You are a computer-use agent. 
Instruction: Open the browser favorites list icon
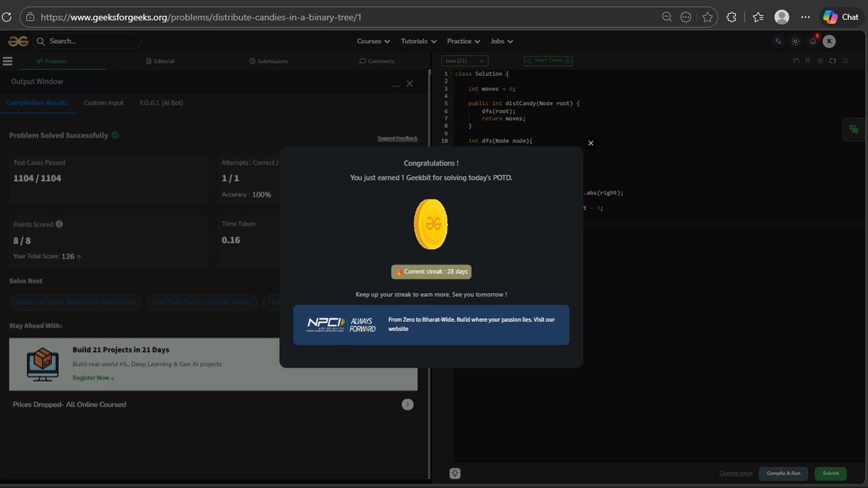click(757, 17)
